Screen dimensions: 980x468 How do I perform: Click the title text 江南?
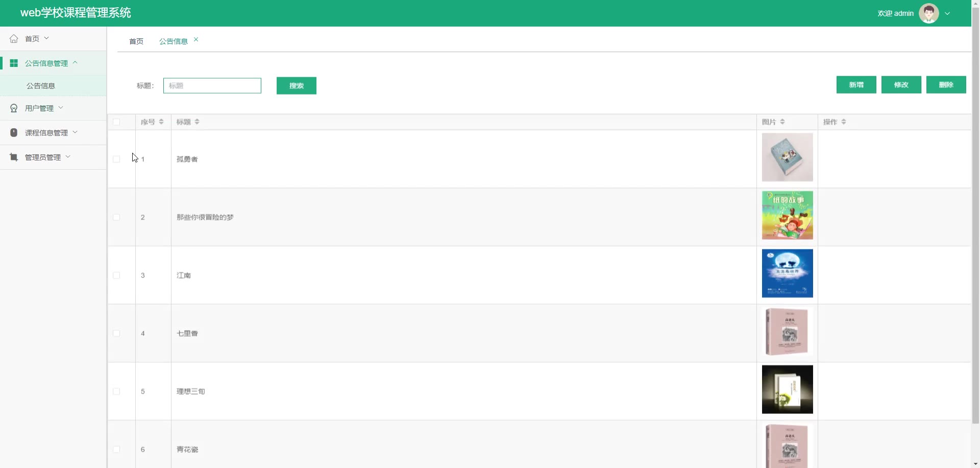184,275
